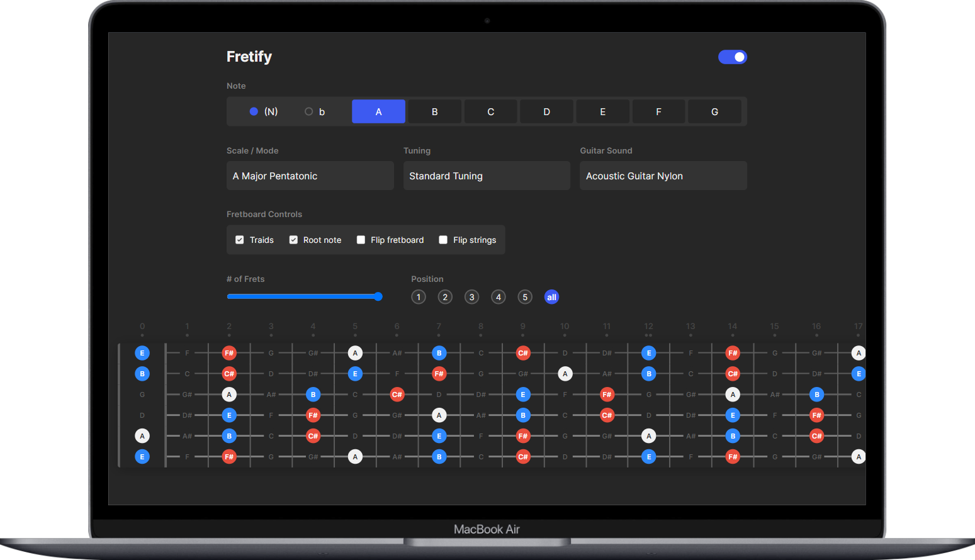Uncheck the Root note checkbox

[x=293, y=240]
